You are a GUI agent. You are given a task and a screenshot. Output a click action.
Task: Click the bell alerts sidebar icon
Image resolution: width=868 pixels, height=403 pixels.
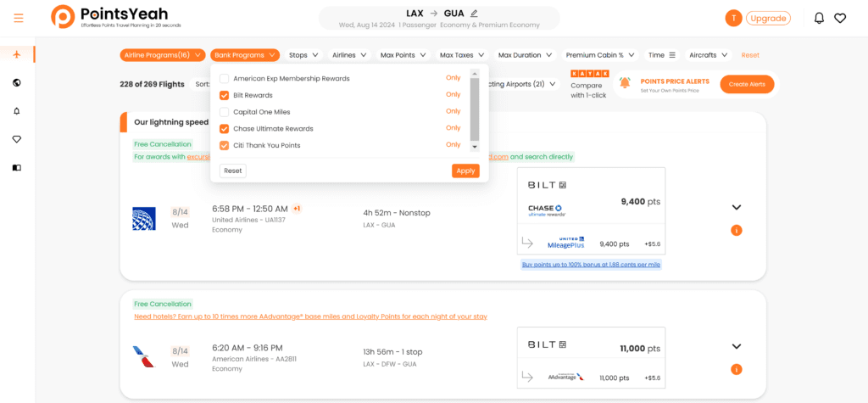[x=17, y=111]
